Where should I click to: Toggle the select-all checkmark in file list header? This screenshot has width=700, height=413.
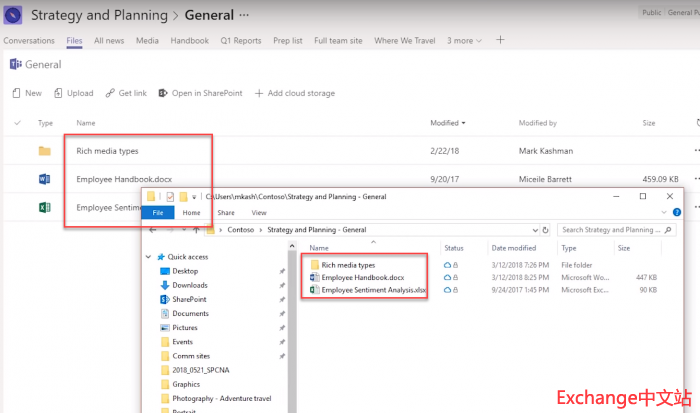point(17,123)
